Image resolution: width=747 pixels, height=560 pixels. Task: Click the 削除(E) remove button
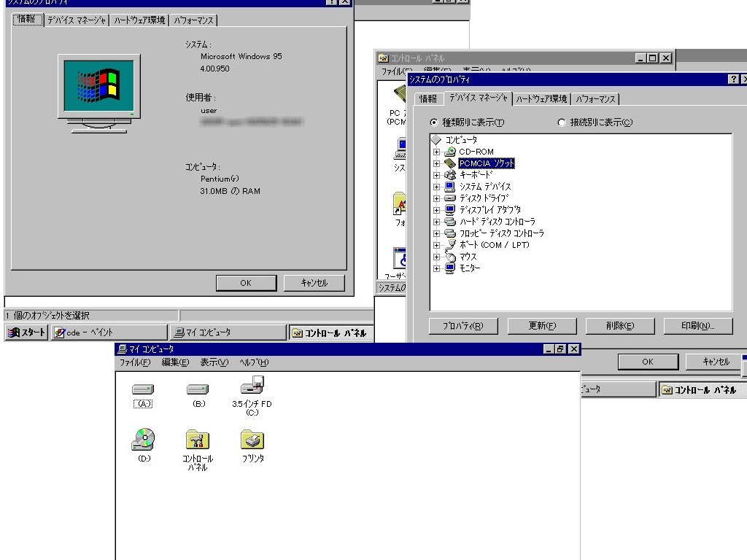pos(620,326)
